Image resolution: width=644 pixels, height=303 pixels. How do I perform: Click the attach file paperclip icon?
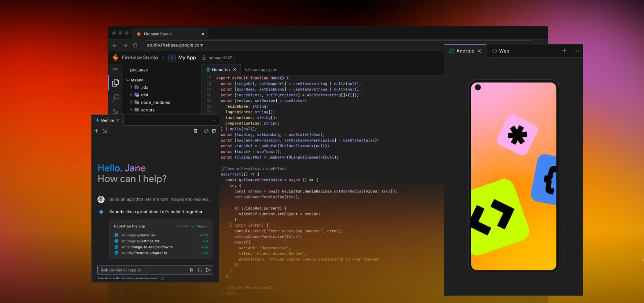point(191,270)
